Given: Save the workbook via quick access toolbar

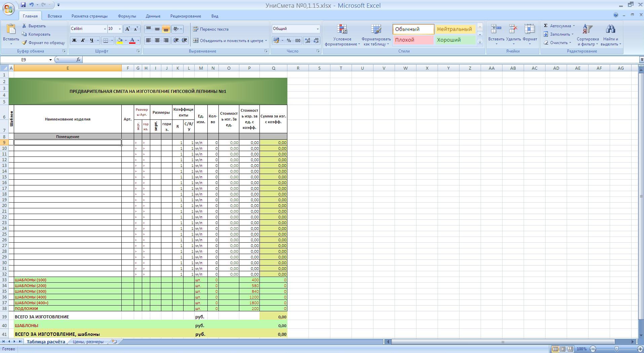Looking at the screenshot, I should [x=23, y=5].
